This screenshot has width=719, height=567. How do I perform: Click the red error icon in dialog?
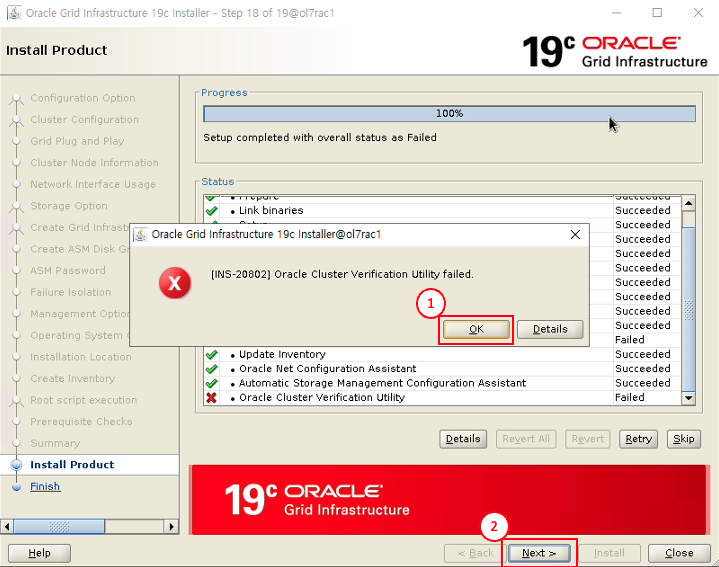click(x=175, y=283)
